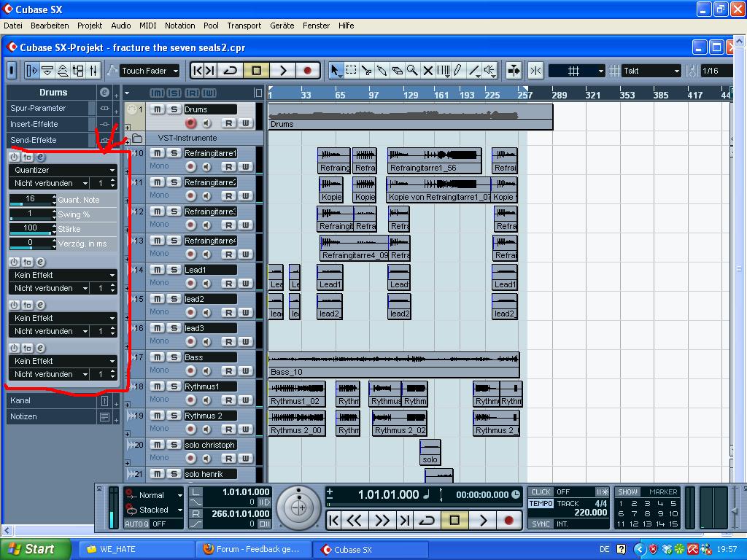The height and width of the screenshot is (560, 747).
Task: Click transport panel fast forward button
Action: (382, 521)
